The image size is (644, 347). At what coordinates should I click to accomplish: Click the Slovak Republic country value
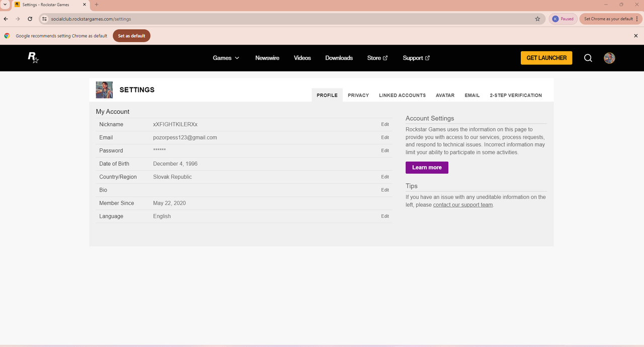[173, 177]
